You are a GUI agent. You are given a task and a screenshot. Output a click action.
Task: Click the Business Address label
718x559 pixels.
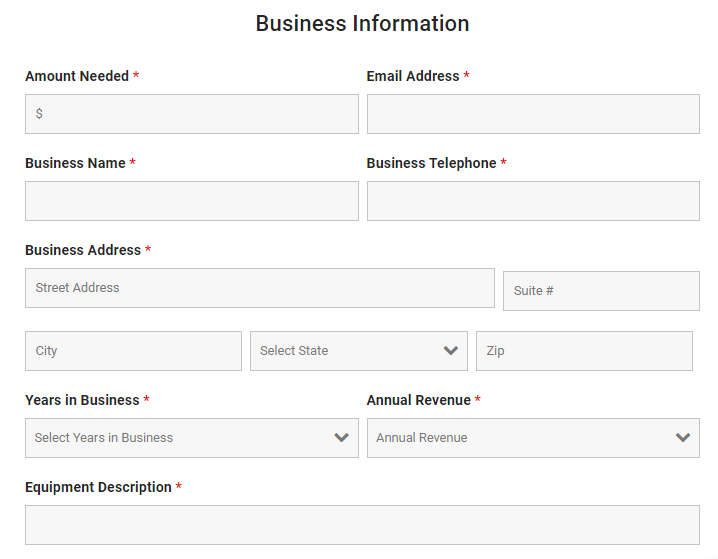pyautogui.click(x=83, y=250)
